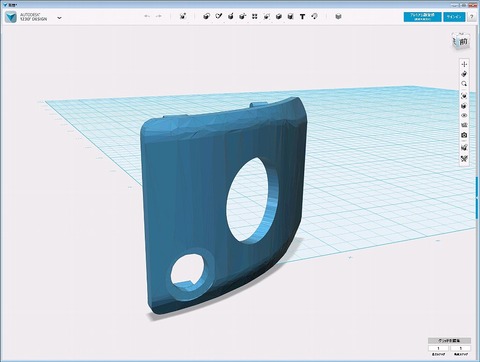Toggle visibility using the eye icon
Screen dimensions: 480x362
[x=464, y=115]
